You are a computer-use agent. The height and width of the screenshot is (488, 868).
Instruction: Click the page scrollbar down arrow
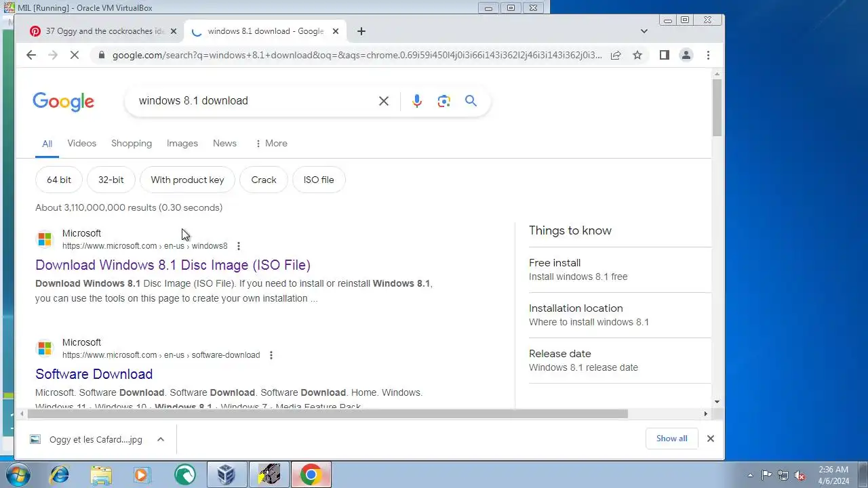(717, 402)
